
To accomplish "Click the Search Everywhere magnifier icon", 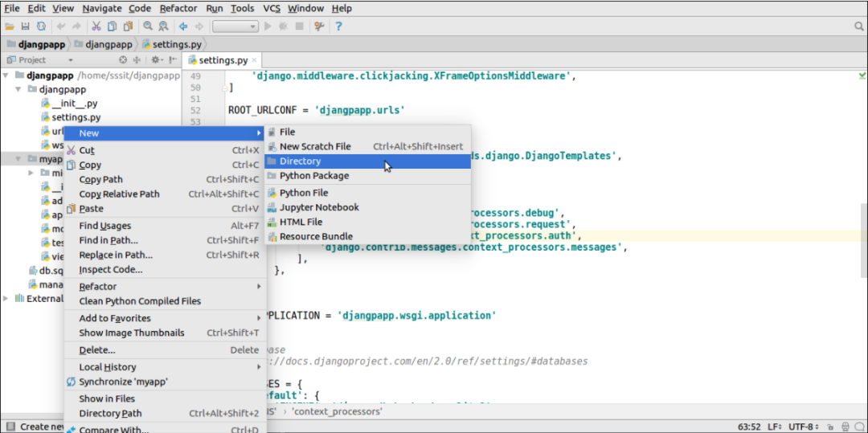I will (858, 26).
